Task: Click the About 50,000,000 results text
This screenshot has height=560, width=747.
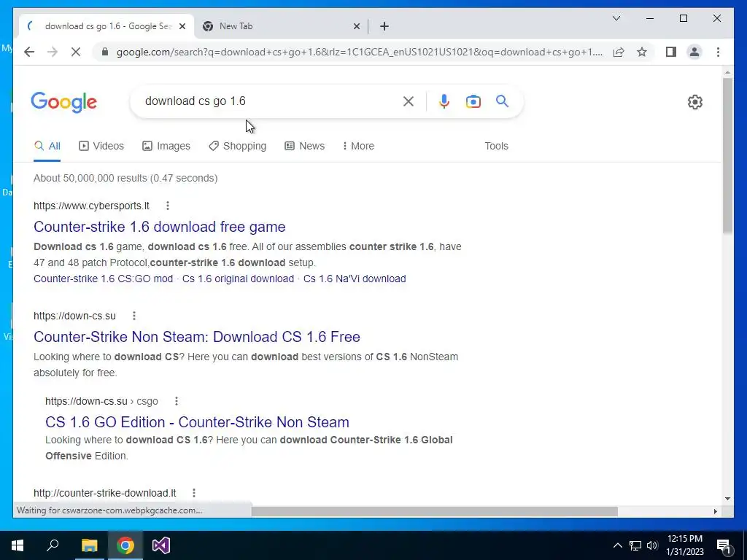Action: pyautogui.click(x=125, y=178)
